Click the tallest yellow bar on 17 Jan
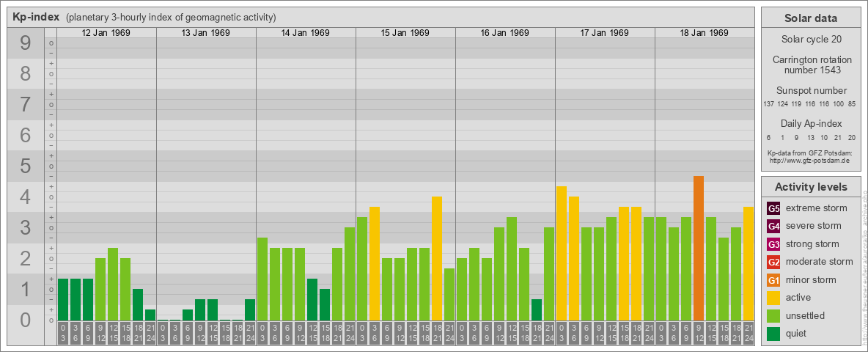This screenshot has height=352, width=868. (x=562, y=253)
